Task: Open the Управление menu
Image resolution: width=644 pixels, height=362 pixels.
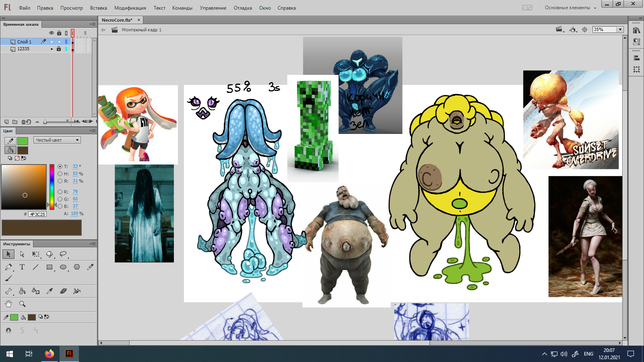Action: [x=213, y=8]
